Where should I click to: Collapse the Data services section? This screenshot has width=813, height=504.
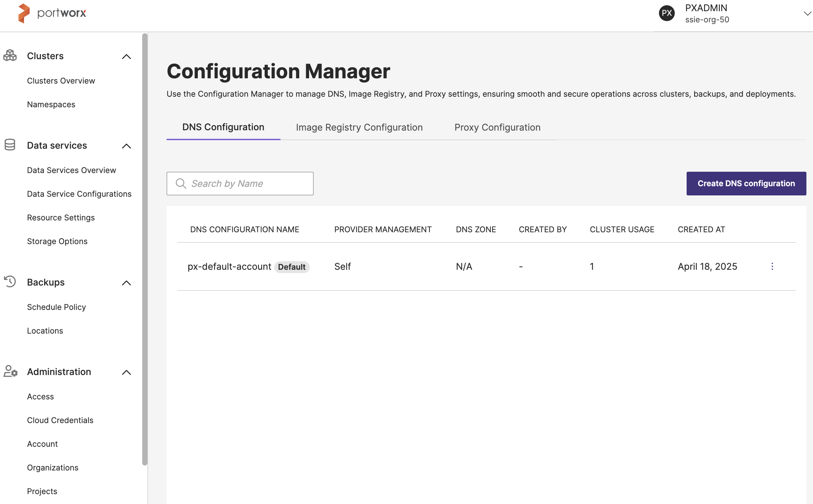pos(126,146)
